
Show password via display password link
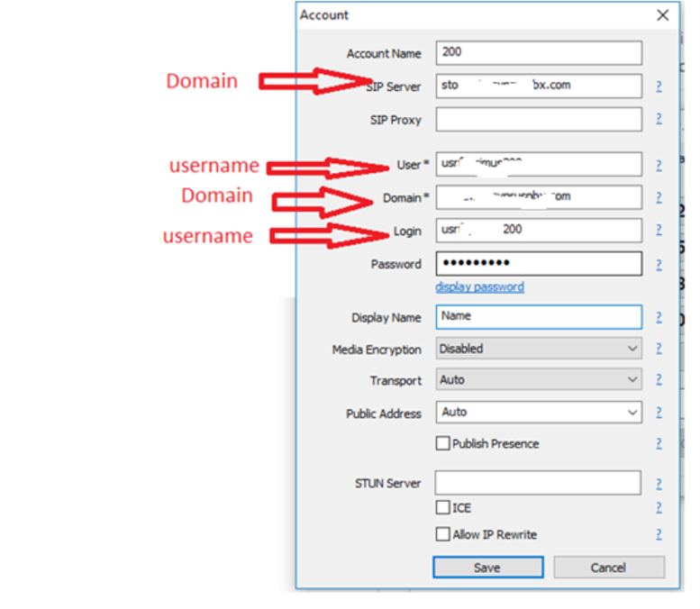(480, 286)
